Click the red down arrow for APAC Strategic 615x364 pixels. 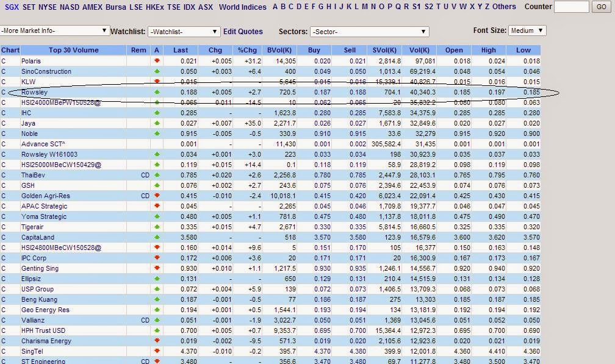pyautogui.click(x=157, y=205)
